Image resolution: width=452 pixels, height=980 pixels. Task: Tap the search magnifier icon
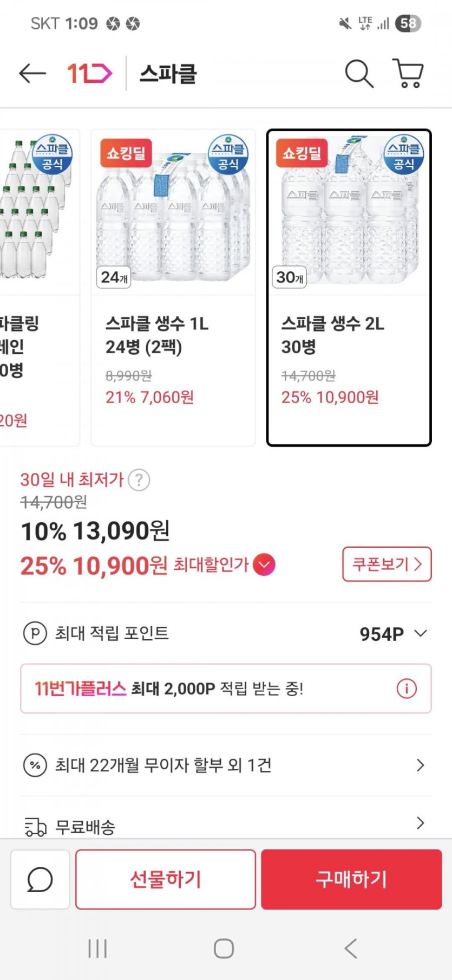359,73
